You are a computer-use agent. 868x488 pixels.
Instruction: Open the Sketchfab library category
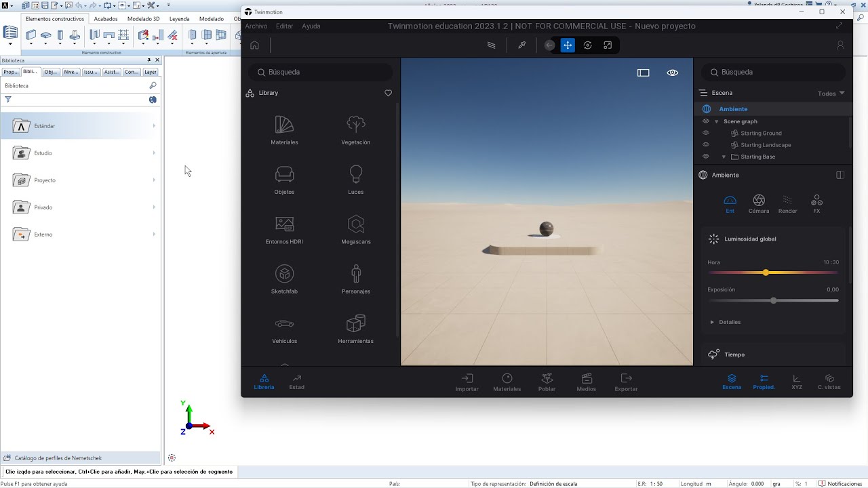click(284, 279)
